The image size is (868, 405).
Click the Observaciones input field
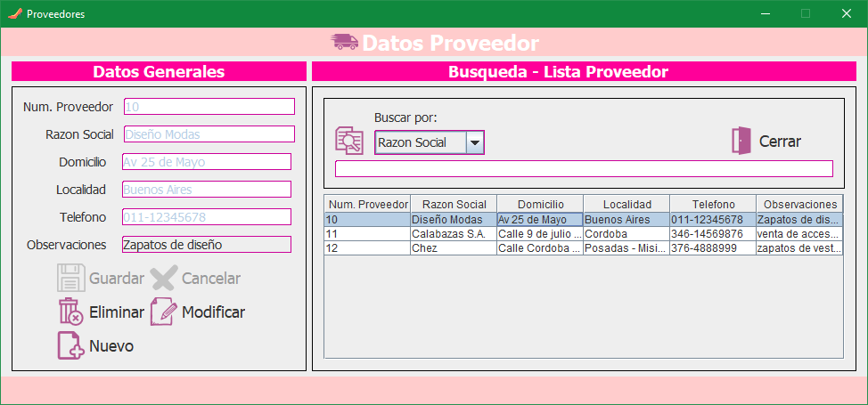206,244
